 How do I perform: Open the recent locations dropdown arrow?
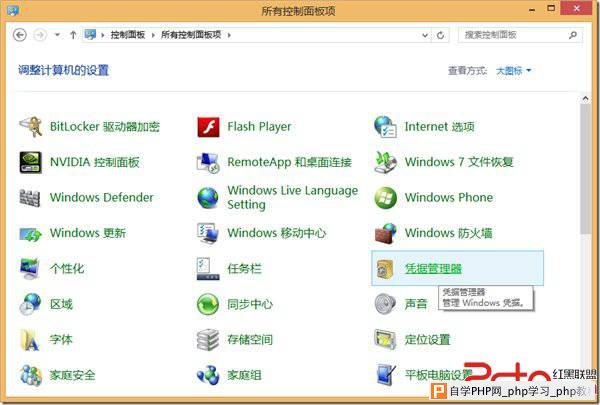[x=57, y=35]
